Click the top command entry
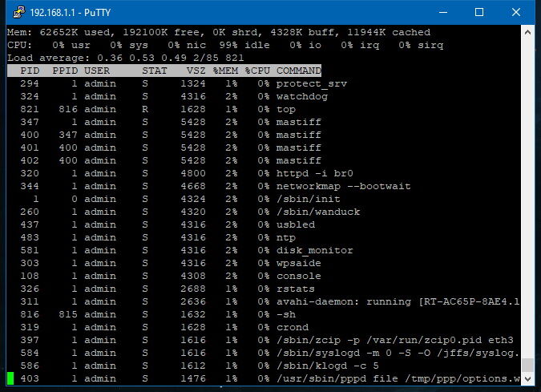 click(286, 110)
